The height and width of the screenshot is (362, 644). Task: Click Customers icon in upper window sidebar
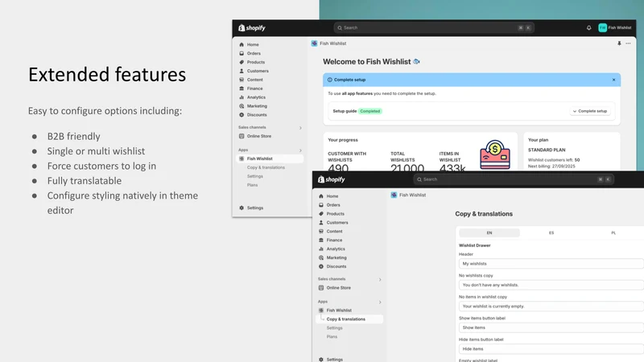242,71
